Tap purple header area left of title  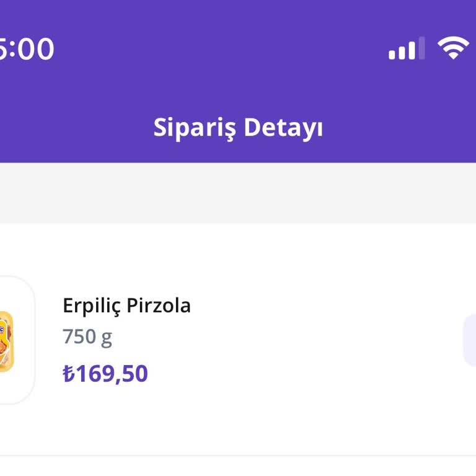tap(74, 127)
